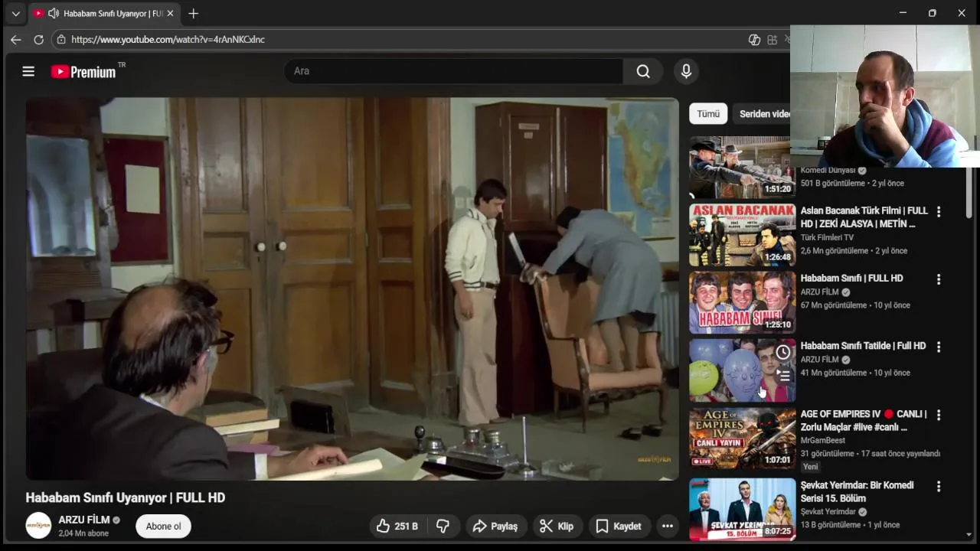Save video using Kaydet button
Viewport: 980px width, 551px height.
(x=619, y=526)
